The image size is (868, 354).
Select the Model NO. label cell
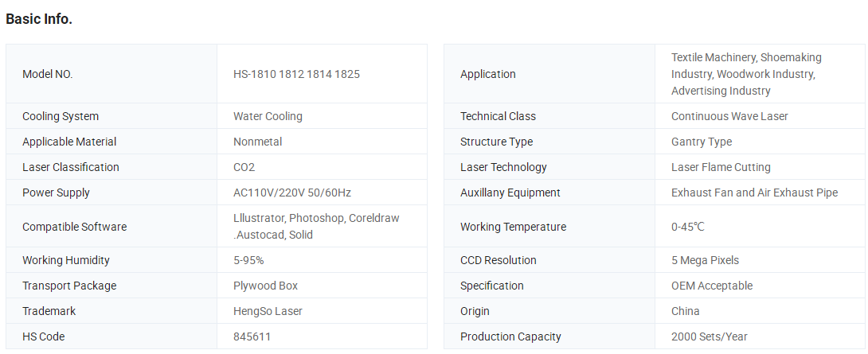[x=111, y=74]
